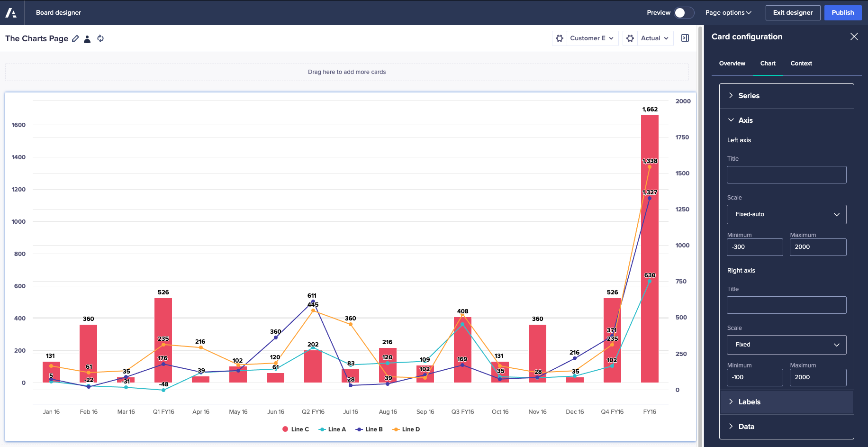Click the Publish button
The image size is (868, 447).
[x=843, y=13]
